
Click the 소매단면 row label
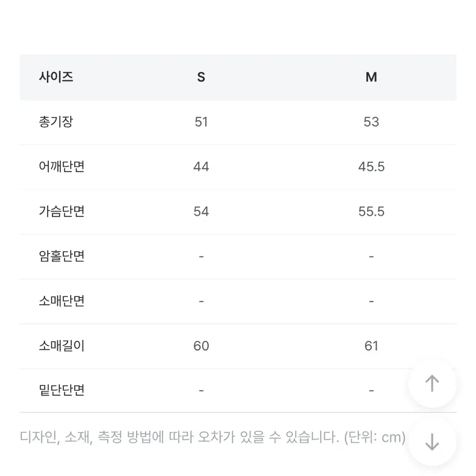pos(62,301)
